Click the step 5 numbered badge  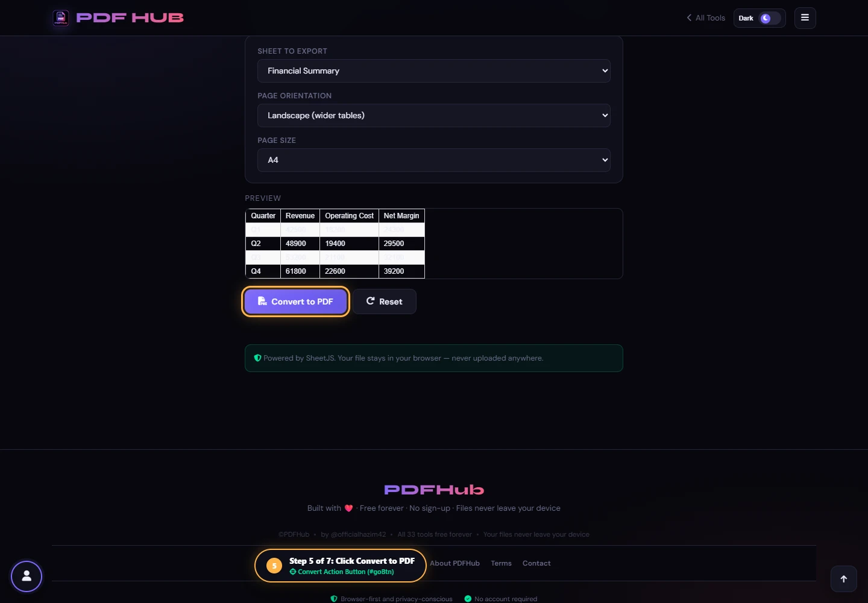pos(274,566)
